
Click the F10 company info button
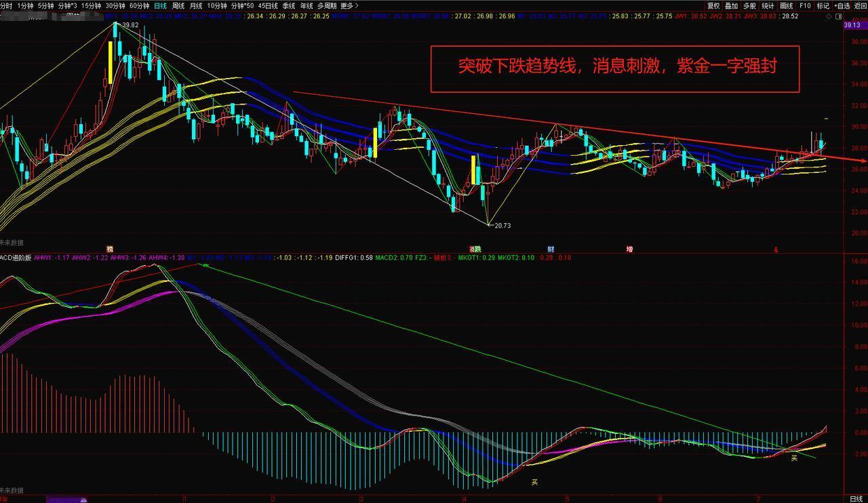pyautogui.click(x=805, y=5)
